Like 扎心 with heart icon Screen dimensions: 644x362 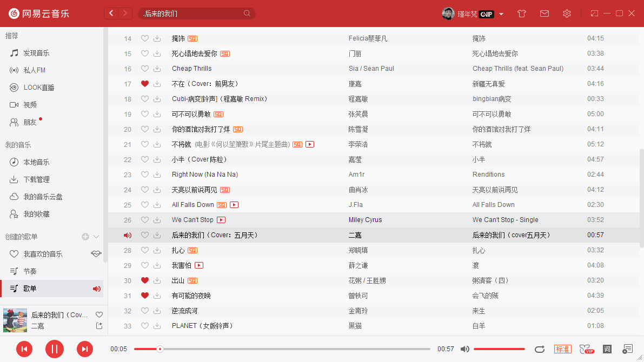pos(144,250)
